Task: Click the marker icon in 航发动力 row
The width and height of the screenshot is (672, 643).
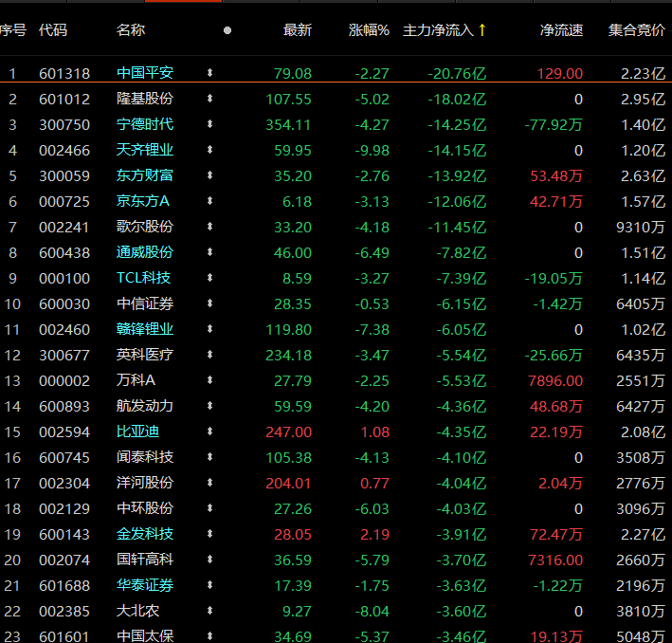Action: pyautogui.click(x=209, y=406)
